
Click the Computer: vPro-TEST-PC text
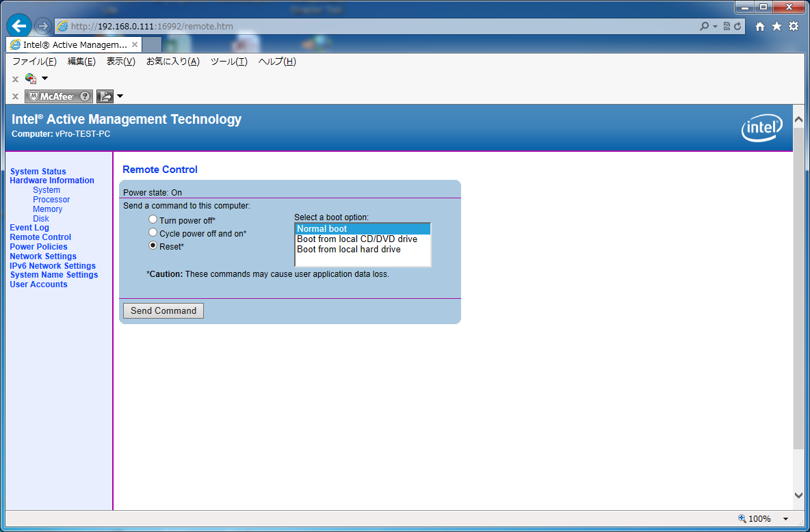(61, 134)
